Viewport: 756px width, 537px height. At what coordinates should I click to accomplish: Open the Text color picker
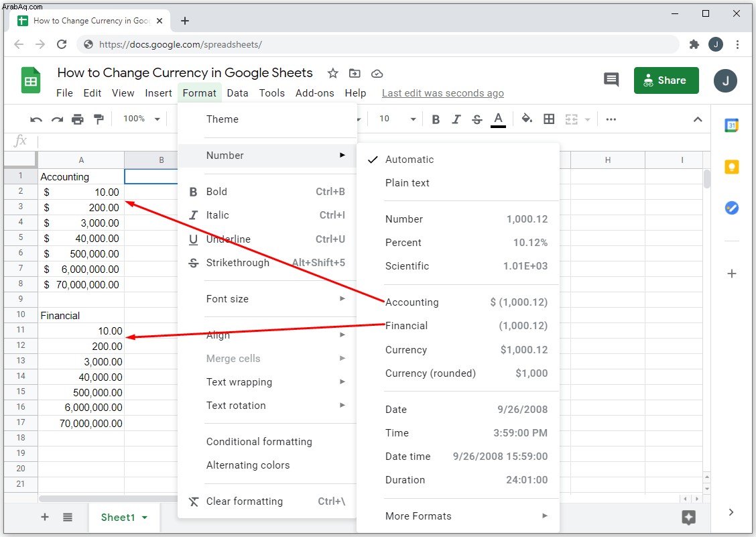[x=498, y=119]
